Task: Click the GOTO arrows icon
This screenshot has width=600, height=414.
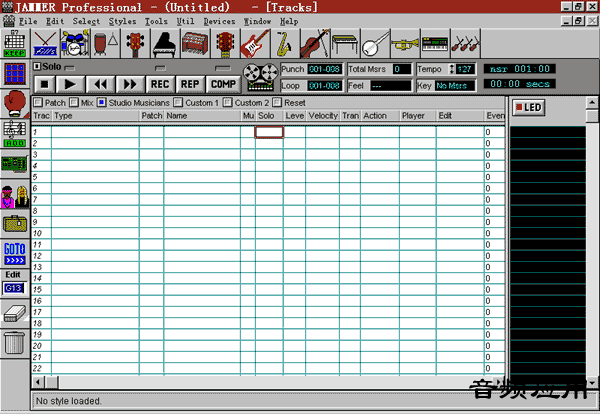Action: (x=15, y=254)
